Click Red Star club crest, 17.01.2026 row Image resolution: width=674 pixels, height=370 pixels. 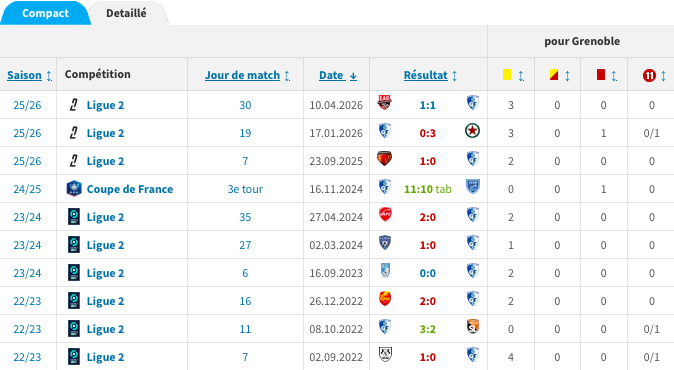pos(472,131)
